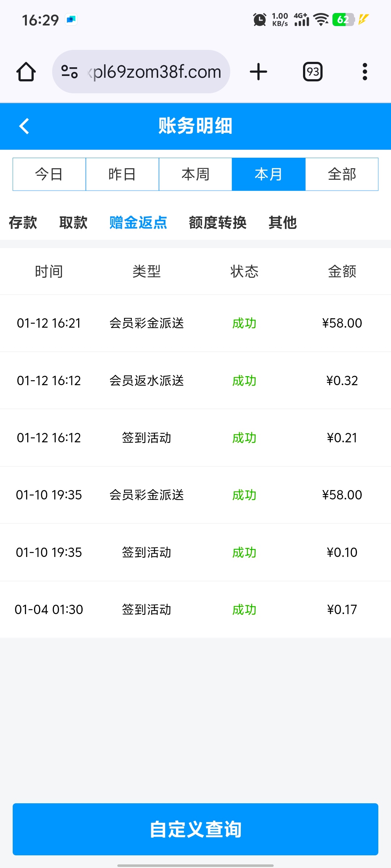Tap the browser home icon

(26, 72)
